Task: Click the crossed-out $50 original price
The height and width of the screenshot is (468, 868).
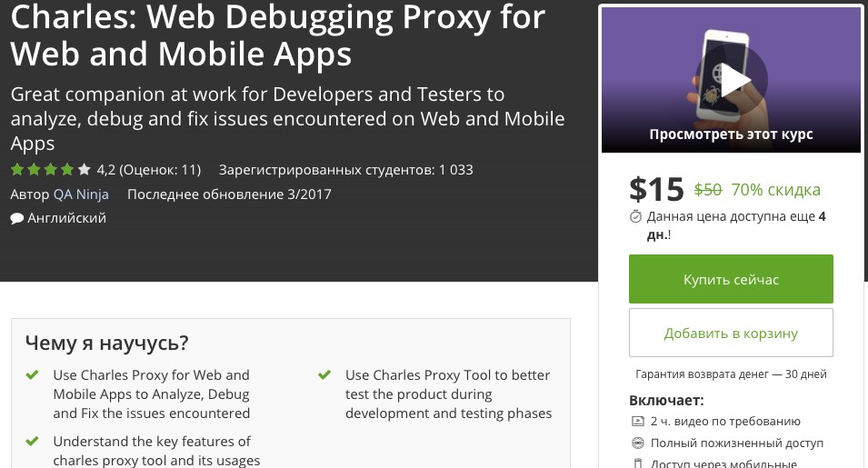Action: pos(708,190)
